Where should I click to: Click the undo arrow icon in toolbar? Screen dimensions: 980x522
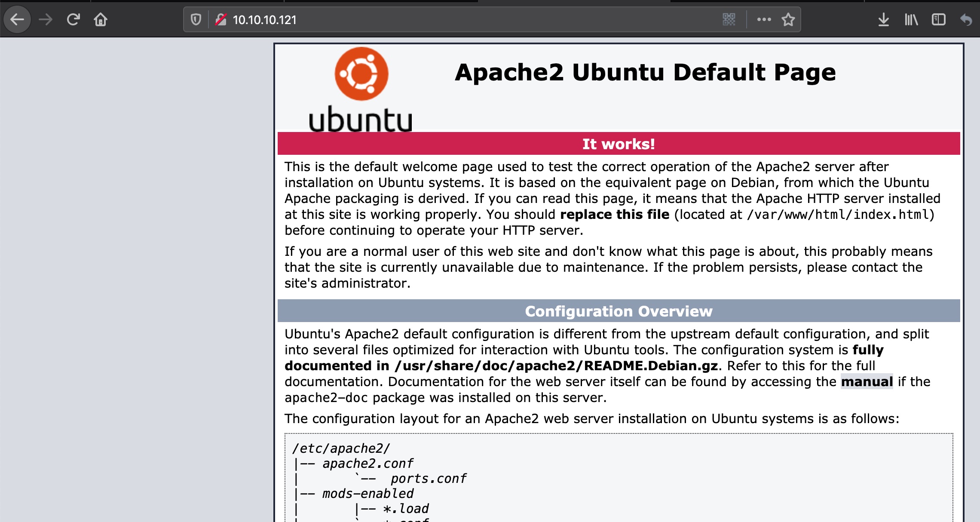click(x=966, y=20)
